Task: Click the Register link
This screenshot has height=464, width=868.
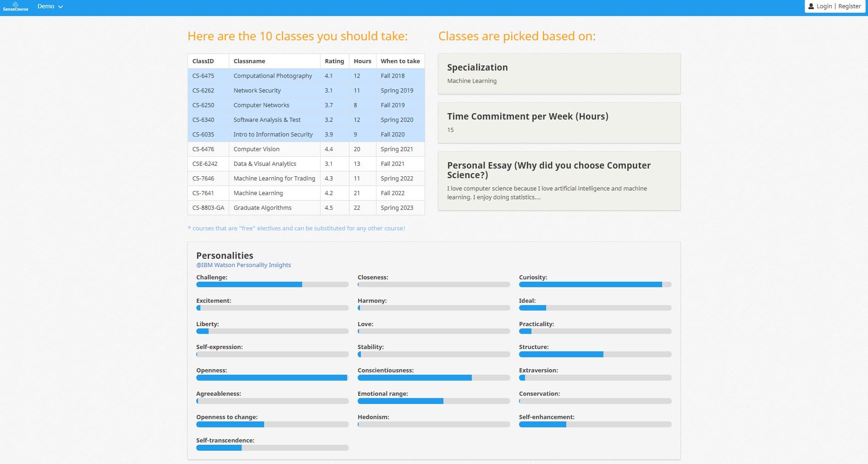Action: [x=849, y=6]
